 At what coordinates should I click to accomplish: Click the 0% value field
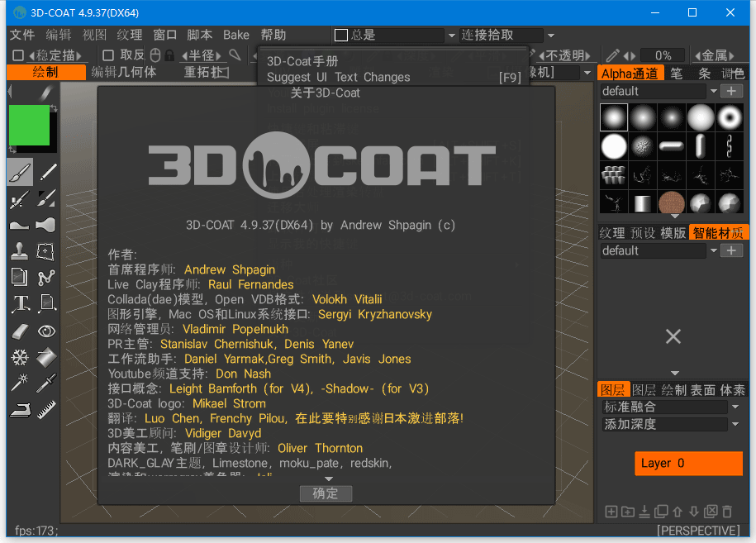click(663, 55)
